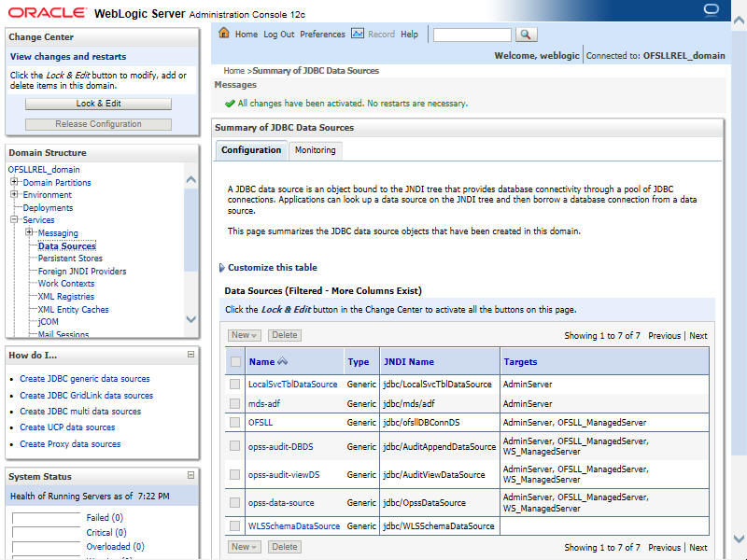This screenshot has width=747, height=560.
Task: Expand Customize this table triangle
Action: (221, 268)
